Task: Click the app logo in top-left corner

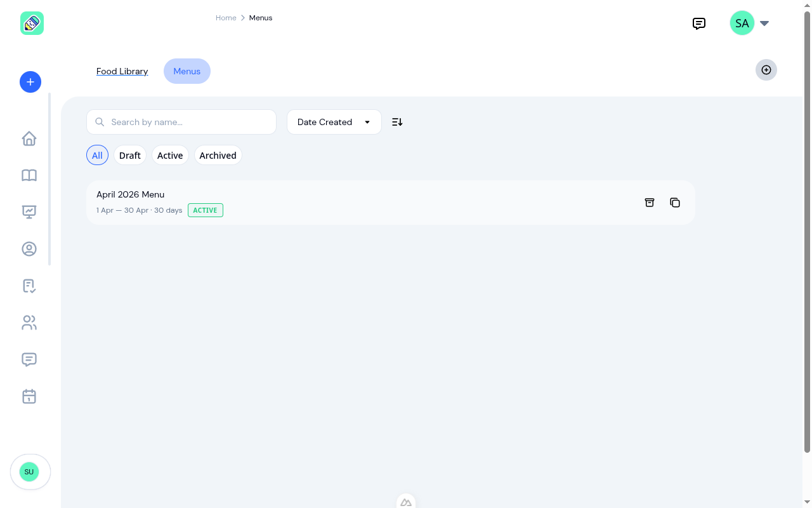Action: (32, 23)
